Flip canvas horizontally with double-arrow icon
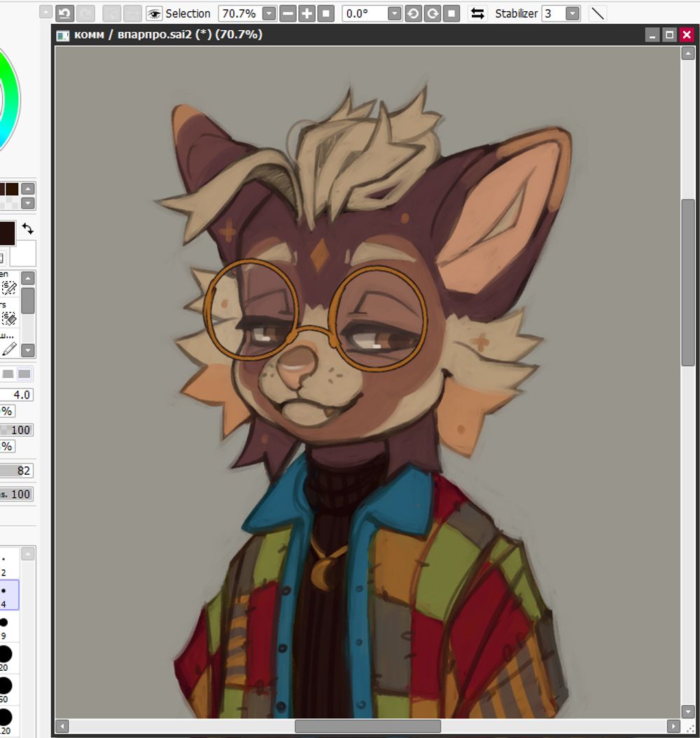Screen dimensions: 700x738 click(477, 13)
